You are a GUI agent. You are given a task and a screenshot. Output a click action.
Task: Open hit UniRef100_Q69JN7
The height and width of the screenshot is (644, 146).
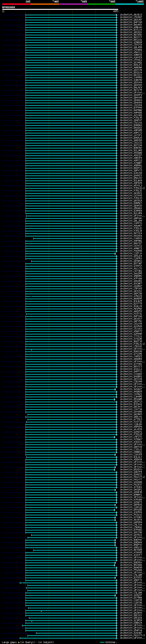[x=131, y=20]
